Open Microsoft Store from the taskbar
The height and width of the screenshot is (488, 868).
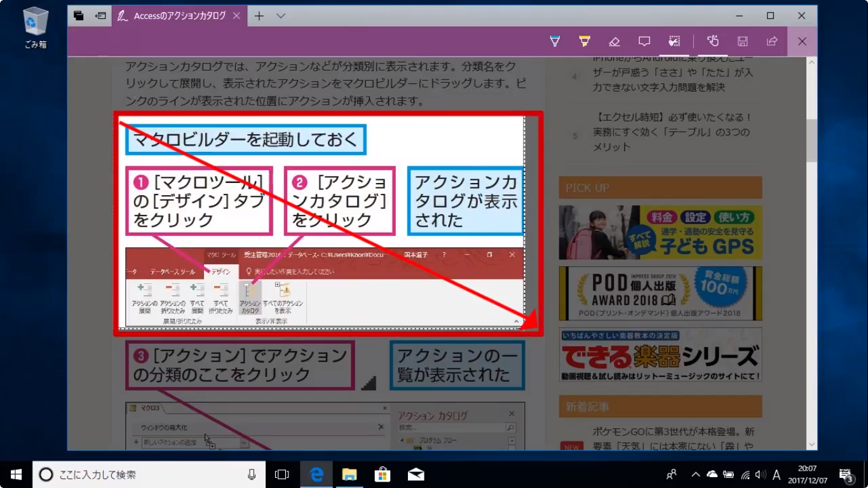point(383,475)
